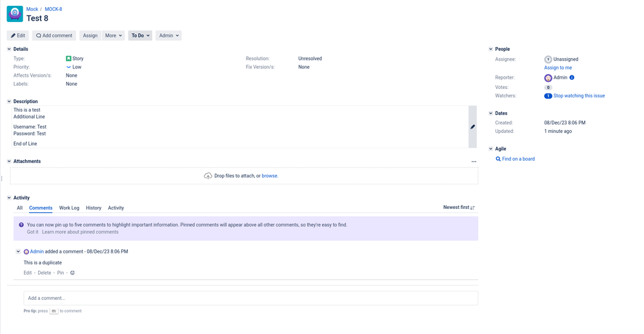Click the Low priority icon
Image resolution: width=644 pixels, height=334 pixels.
coord(68,67)
